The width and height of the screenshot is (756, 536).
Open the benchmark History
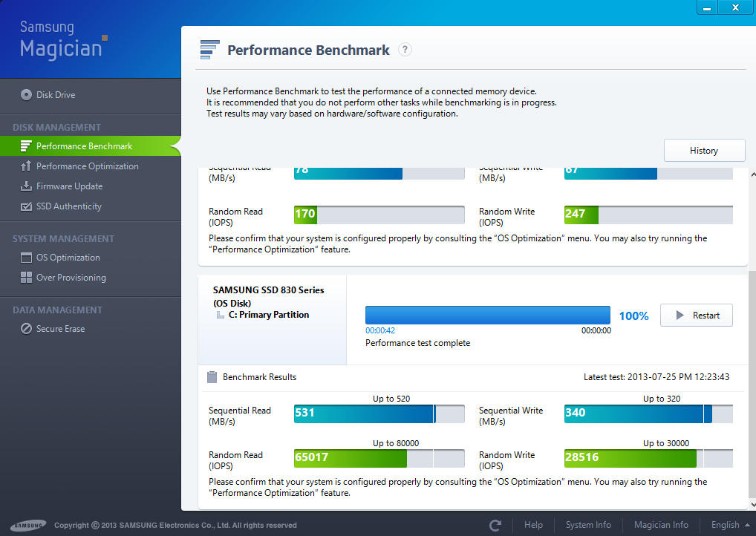point(705,151)
